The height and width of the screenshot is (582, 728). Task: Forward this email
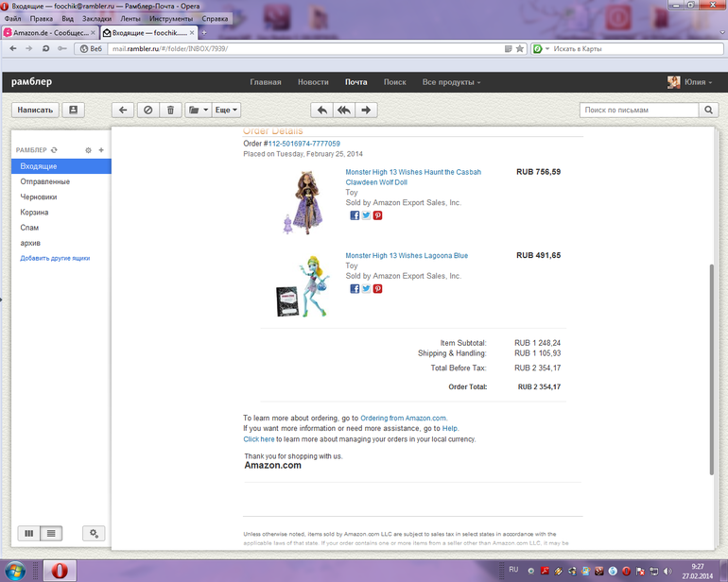click(x=367, y=111)
